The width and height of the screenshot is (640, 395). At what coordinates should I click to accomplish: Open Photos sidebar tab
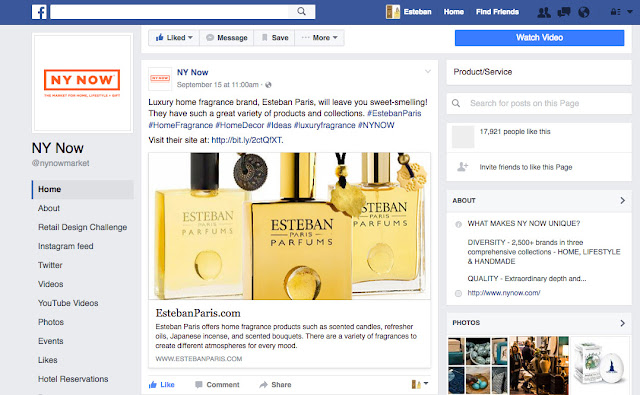(x=51, y=322)
